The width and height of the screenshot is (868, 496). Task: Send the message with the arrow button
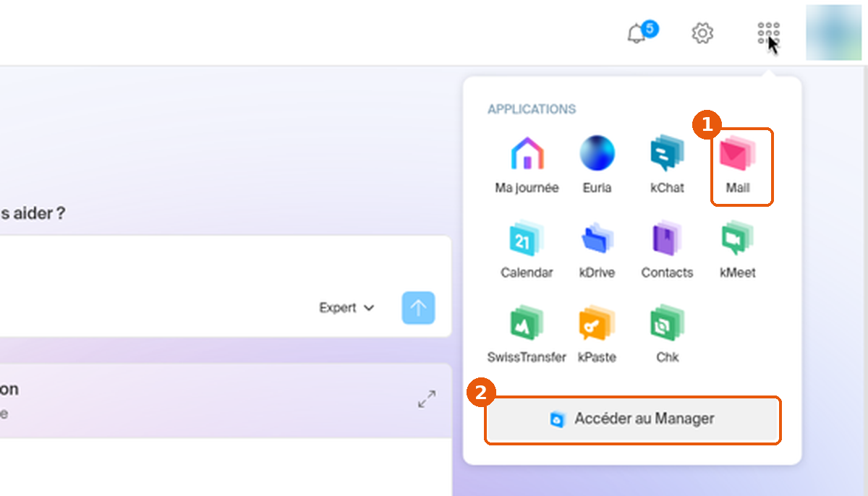pyautogui.click(x=418, y=308)
